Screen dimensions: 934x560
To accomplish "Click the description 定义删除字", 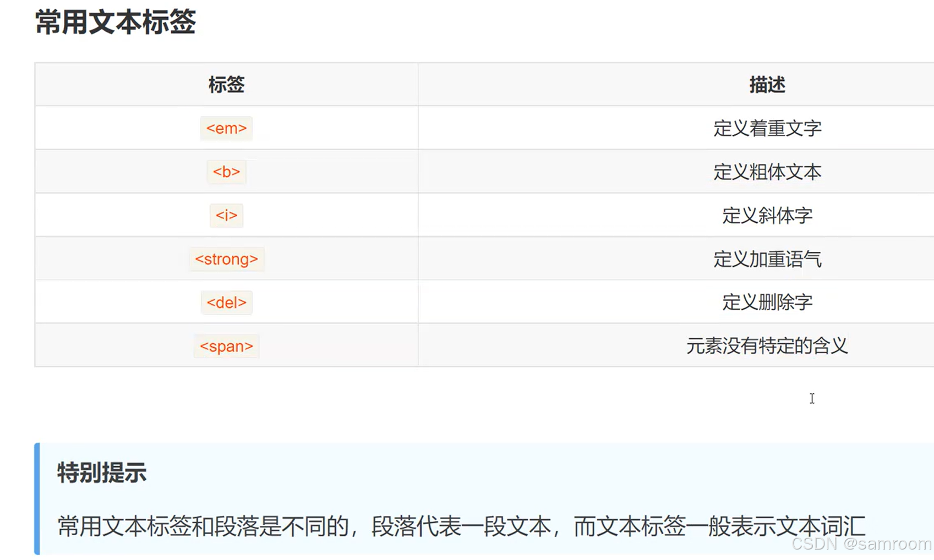I will (767, 302).
